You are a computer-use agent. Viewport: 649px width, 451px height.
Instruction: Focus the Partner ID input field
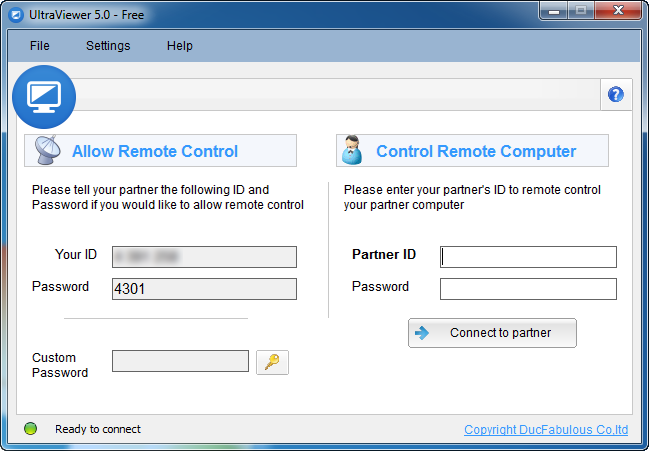[x=528, y=256]
